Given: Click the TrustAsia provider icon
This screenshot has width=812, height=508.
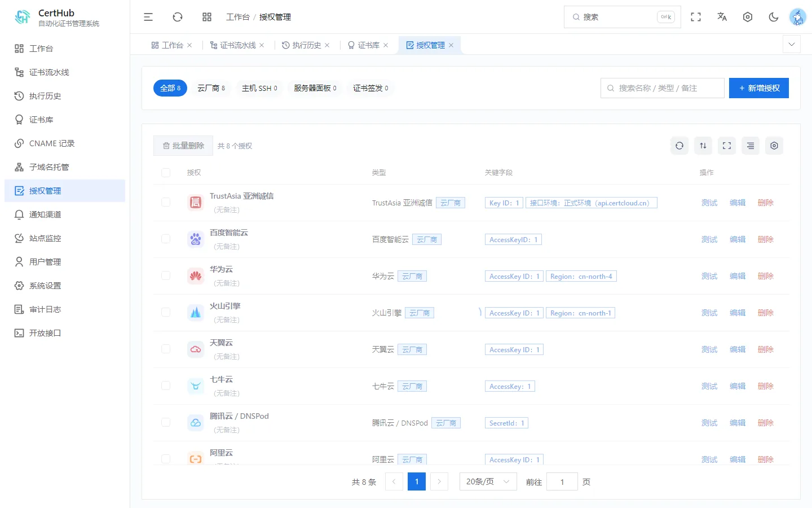Looking at the screenshot, I should (x=196, y=202).
